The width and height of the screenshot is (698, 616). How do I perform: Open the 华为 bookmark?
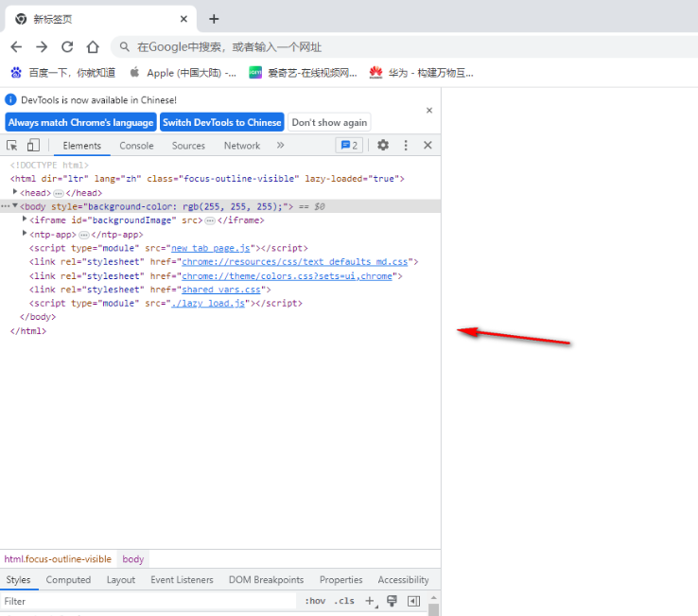(421, 73)
